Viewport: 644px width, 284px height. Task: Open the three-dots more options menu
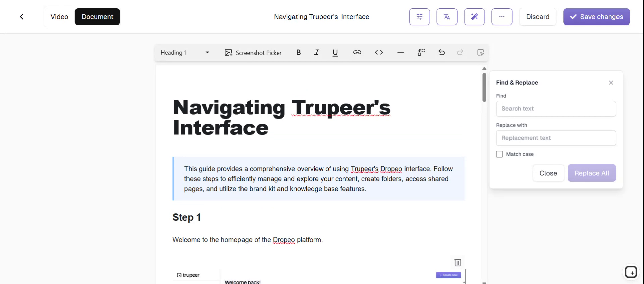[x=502, y=17]
